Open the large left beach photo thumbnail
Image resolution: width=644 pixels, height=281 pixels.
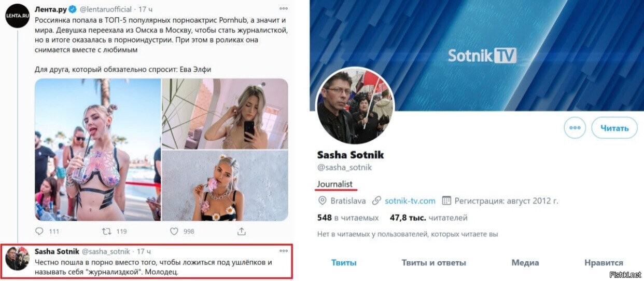click(x=98, y=150)
